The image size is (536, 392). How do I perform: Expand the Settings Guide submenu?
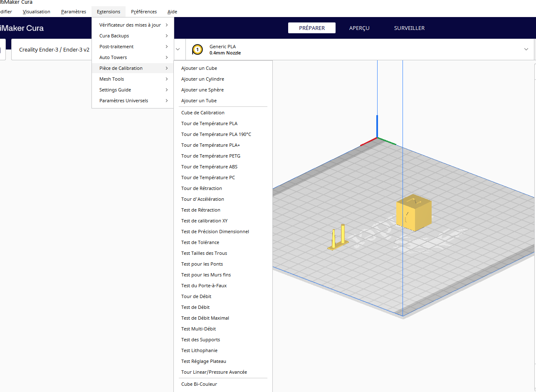click(x=133, y=90)
